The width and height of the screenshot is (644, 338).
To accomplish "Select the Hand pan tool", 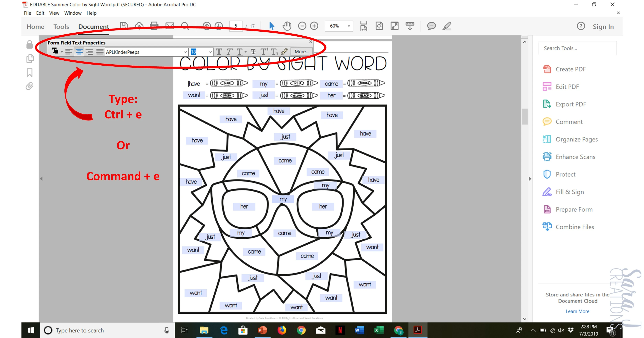I will point(287,26).
